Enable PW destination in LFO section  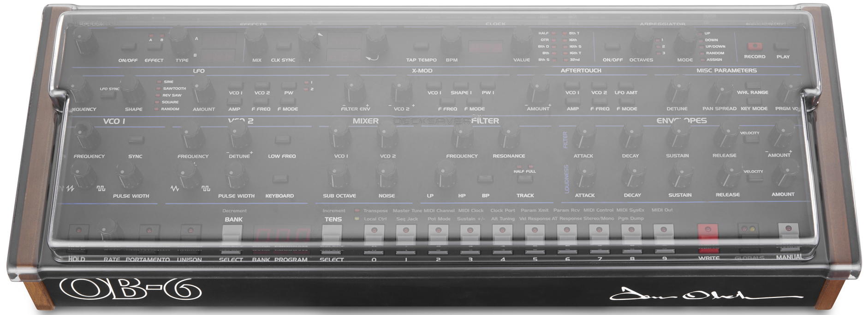pyautogui.click(x=289, y=85)
